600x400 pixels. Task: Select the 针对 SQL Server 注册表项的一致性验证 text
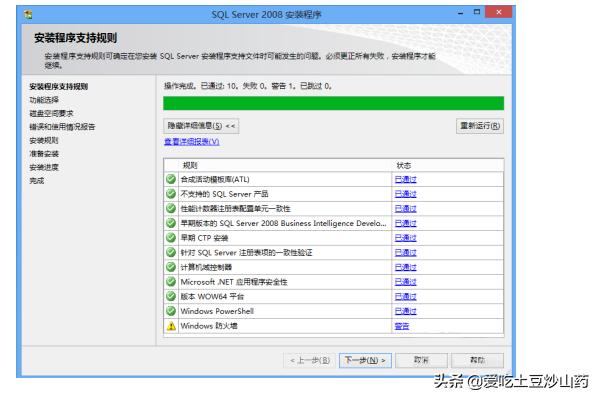(x=246, y=253)
